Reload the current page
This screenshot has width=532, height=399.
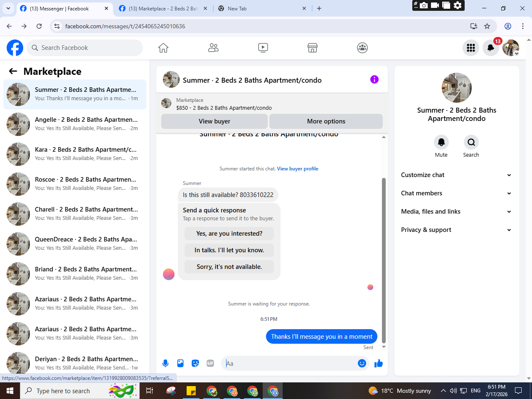[39, 26]
